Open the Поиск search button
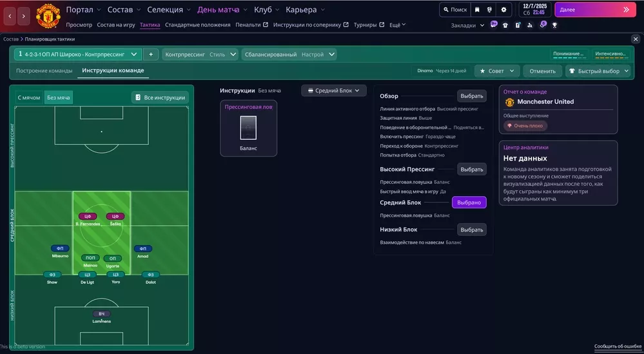Screen dimensions: 644x354 click(455, 10)
